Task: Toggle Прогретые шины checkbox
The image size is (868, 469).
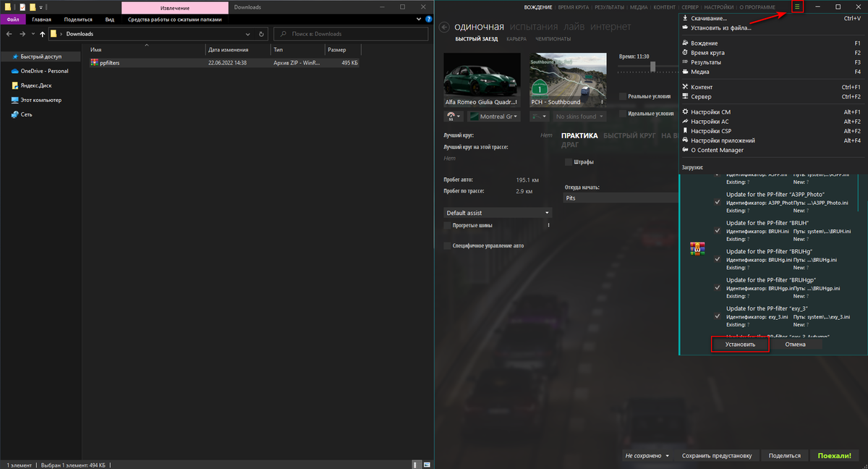Action: point(447,226)
